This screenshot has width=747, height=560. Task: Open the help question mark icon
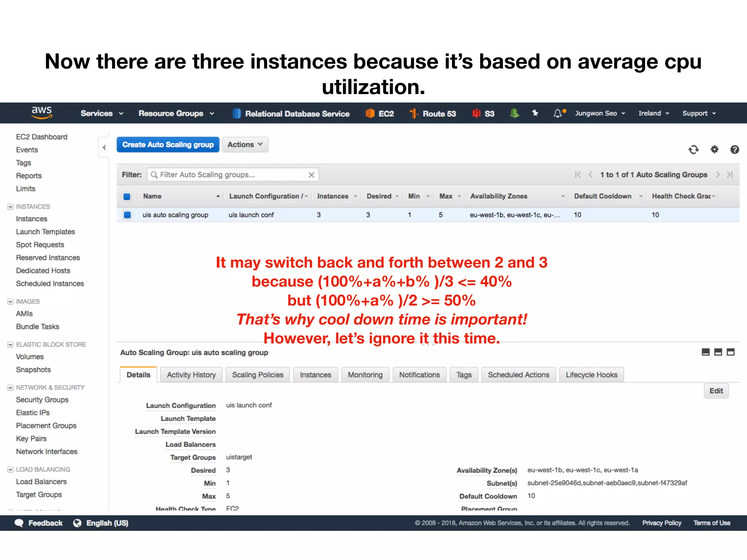735,149
